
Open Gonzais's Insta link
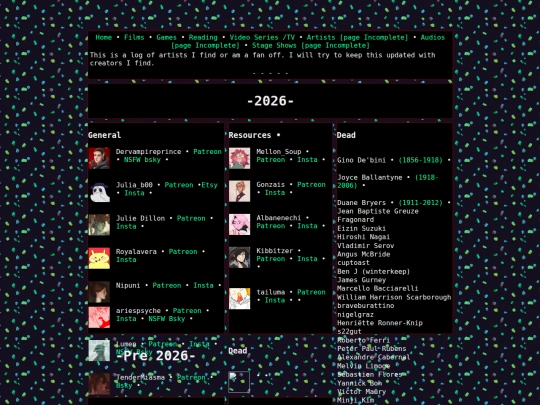[x=275, y=193]
